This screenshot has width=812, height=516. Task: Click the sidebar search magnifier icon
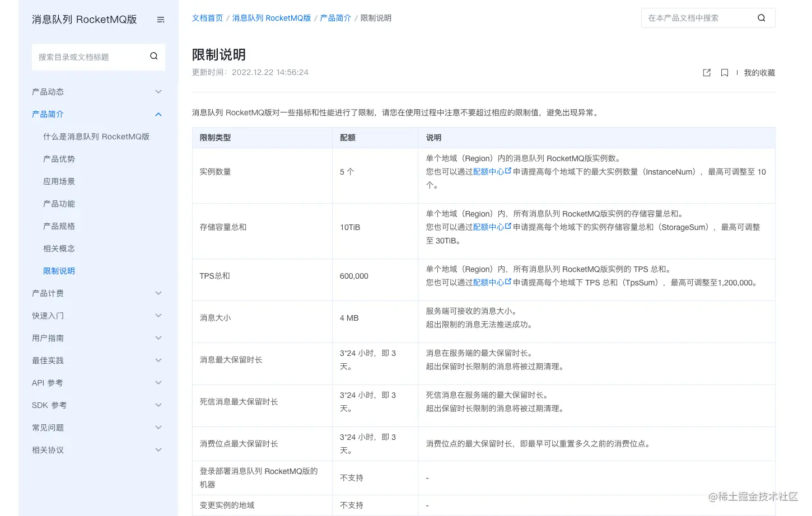pyautogui.click(x=154, y=56)
